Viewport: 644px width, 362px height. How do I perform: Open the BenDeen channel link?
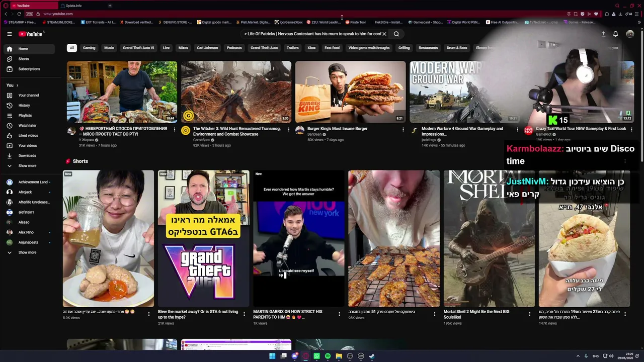click(x=314, y=134)
